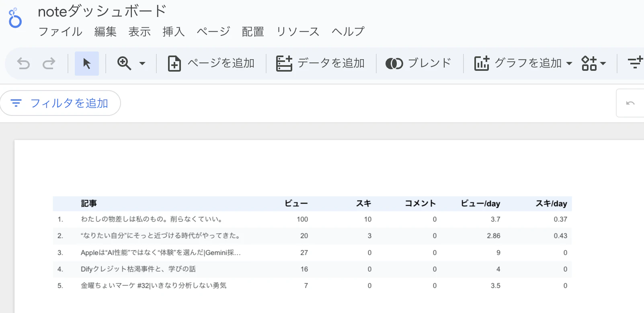Image resolution: width=644 pixels, height=313 pixels.
Task: Click row “なりたい自分”にそっと近づける時代がやってきた。
Action: tap(312, 236)
